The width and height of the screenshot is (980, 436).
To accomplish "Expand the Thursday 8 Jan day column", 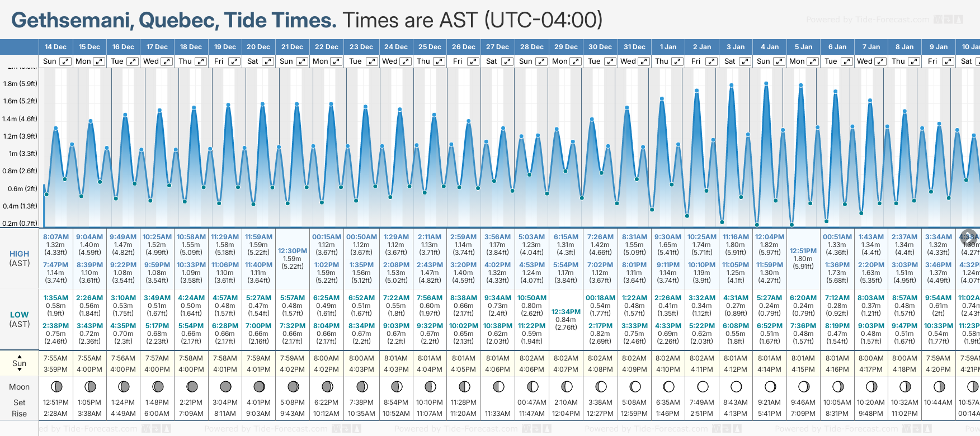I will pyautogui.click(x=913, y=61).
